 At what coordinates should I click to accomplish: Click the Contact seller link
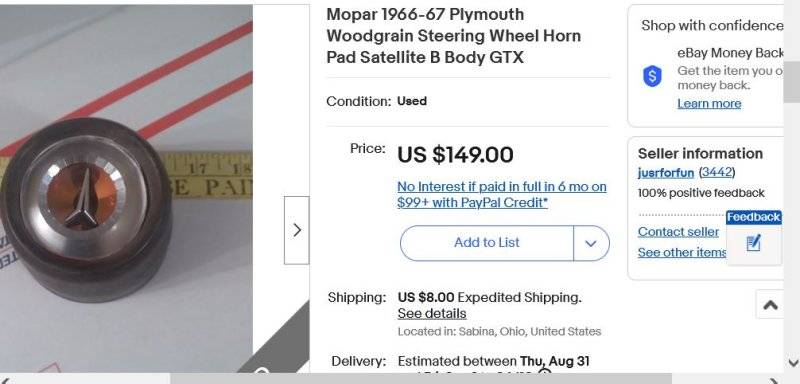click(678, 232)
